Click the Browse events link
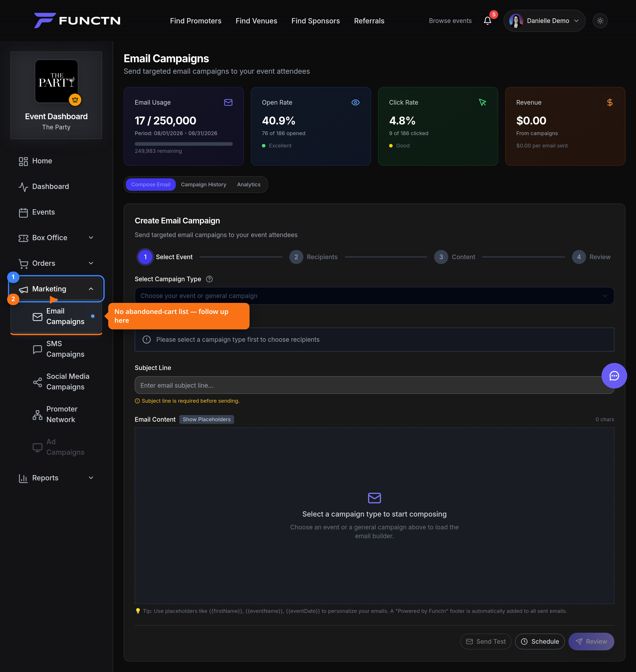 click(450, 21)
